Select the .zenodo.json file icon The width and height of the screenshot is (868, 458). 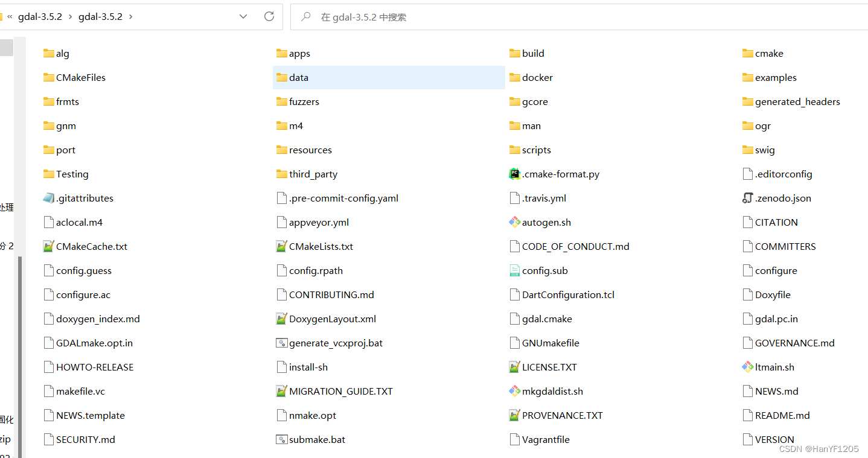coord(748,198)
